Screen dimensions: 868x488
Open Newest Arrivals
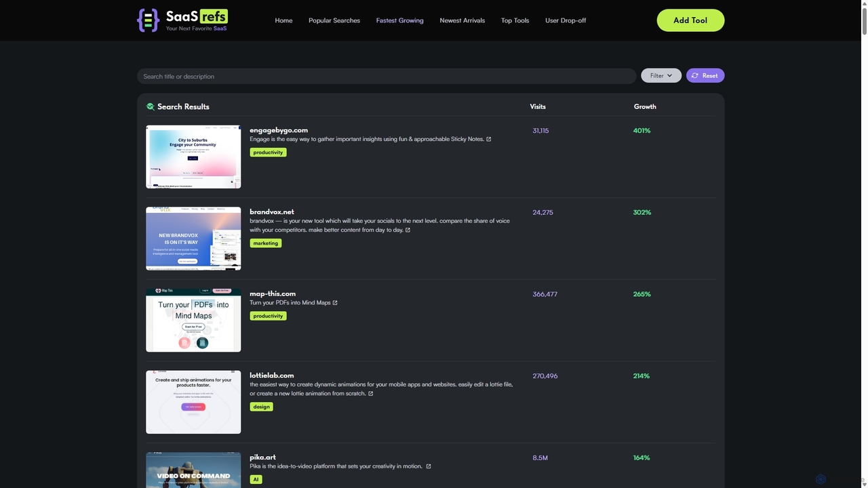coord(462,20)
